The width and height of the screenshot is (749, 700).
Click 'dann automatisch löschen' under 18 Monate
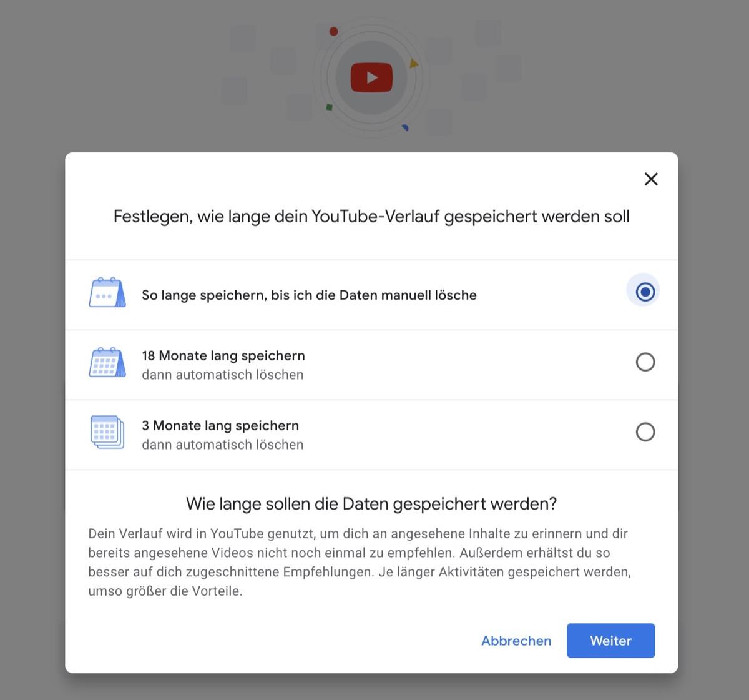tap(223, 375)
